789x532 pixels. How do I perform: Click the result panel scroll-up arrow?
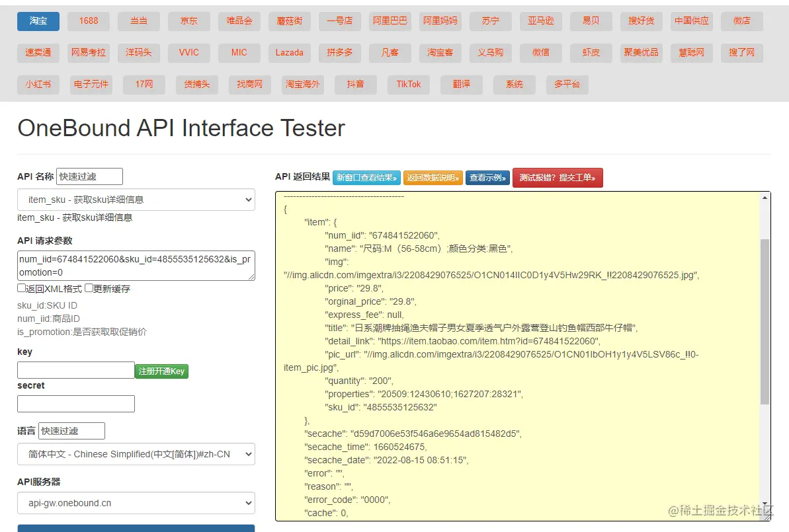765,198
